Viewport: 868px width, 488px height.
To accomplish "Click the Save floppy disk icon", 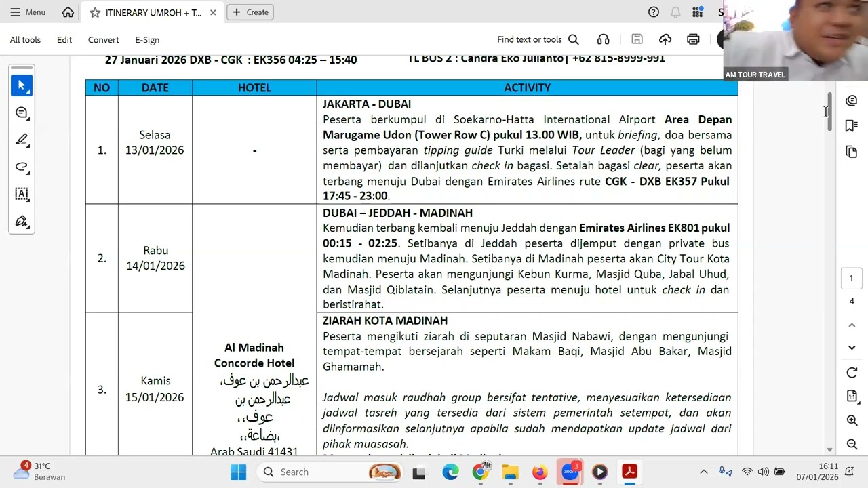I will click(637, 40).
